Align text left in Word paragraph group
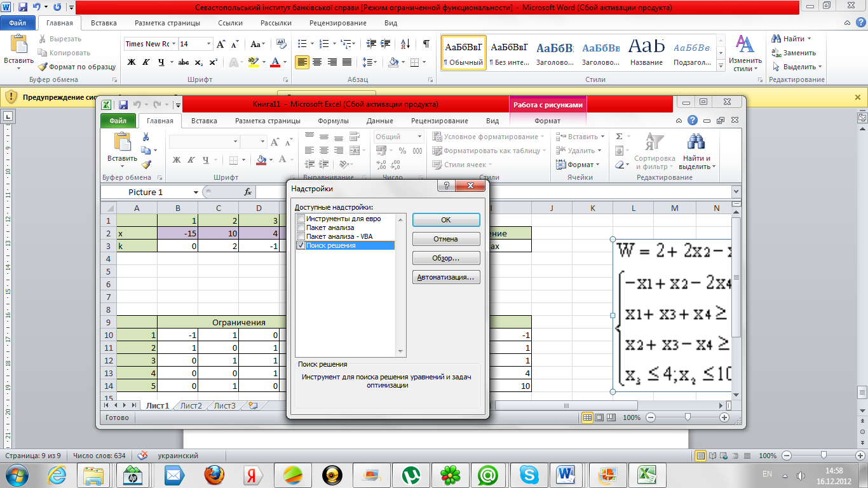 pos(302,62)
